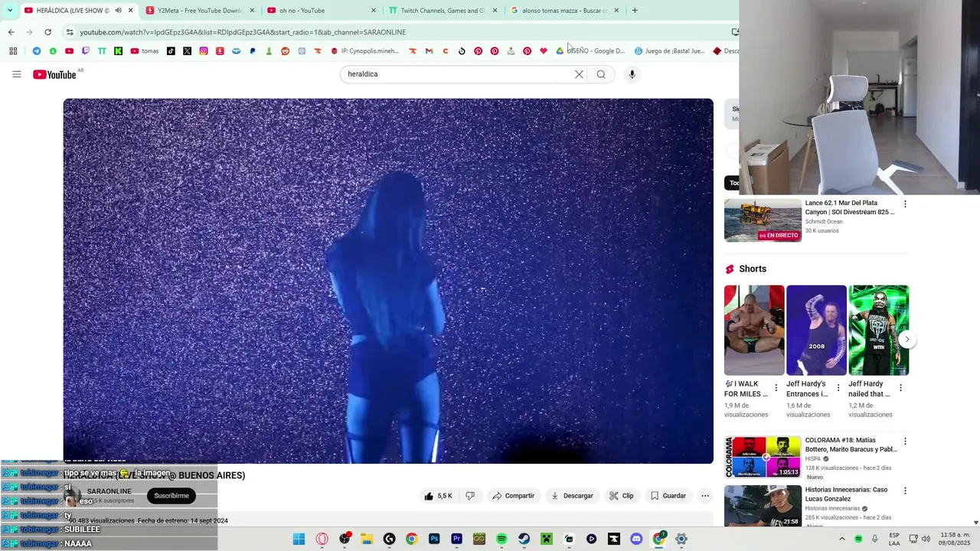This screenshot has width=980, height=551.
Task: Start voice search with the microphone
Action: (x=632, y=74)
